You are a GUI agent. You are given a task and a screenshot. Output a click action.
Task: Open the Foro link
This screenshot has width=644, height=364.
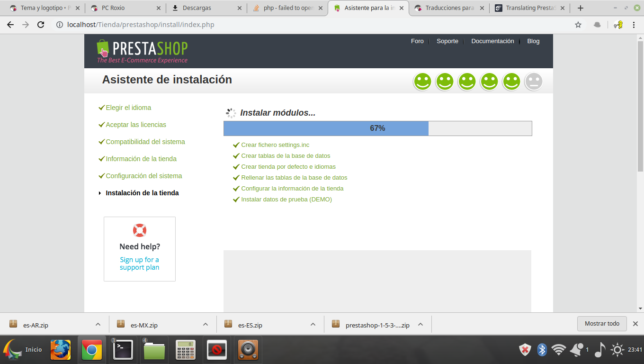pyautogui.click(x=417, y=41)
